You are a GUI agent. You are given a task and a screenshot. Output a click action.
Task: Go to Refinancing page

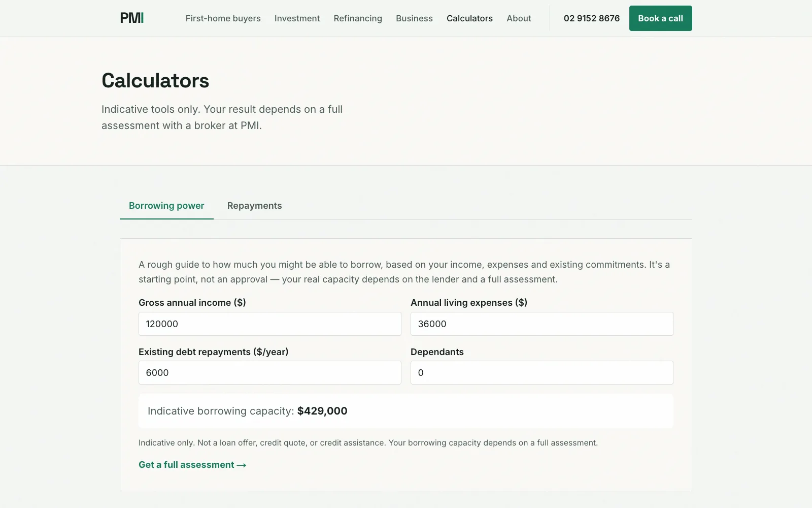coord(358,18)
